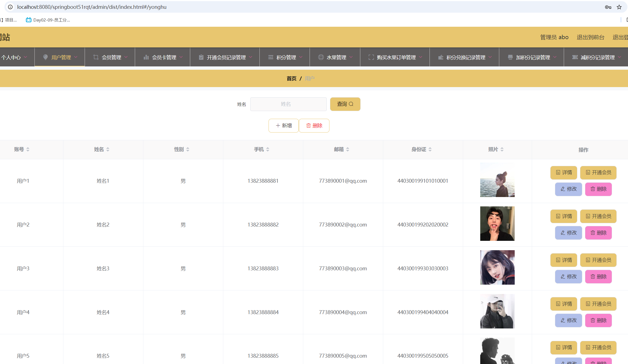Toggle the bookmark star in the address bar

coord(619,7)
